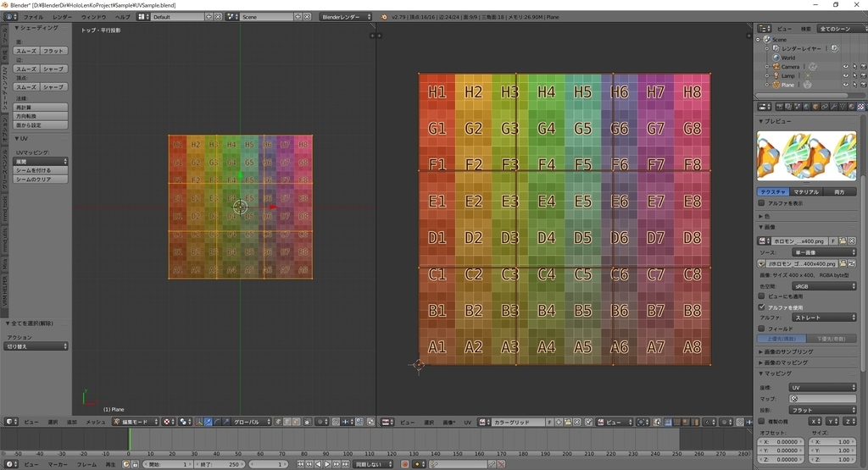Image resolution: width=868 pixels, height=470 pixels.
Task: Open UVマッピング 展開 dropdown
Action: 41,162
